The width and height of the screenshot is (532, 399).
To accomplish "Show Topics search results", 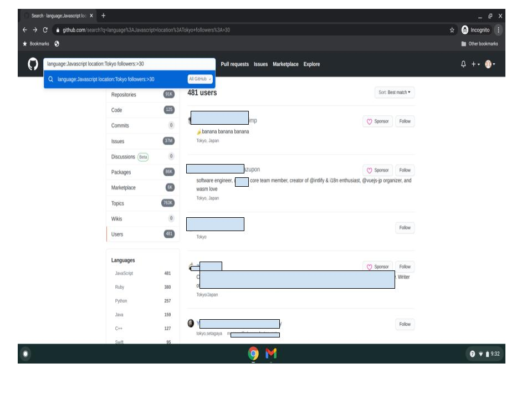I will (143, 203).
